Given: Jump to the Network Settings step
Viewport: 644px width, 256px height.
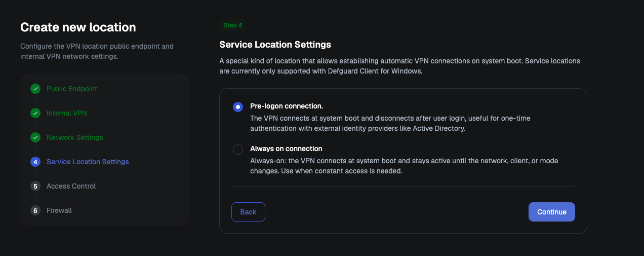Looking at the screenshot, I should [75, 137].
